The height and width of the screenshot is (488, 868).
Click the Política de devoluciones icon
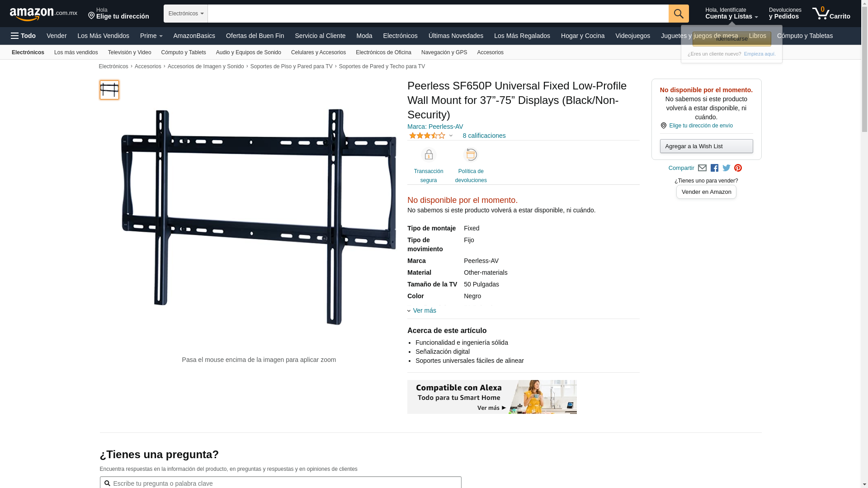coord(471,155)
